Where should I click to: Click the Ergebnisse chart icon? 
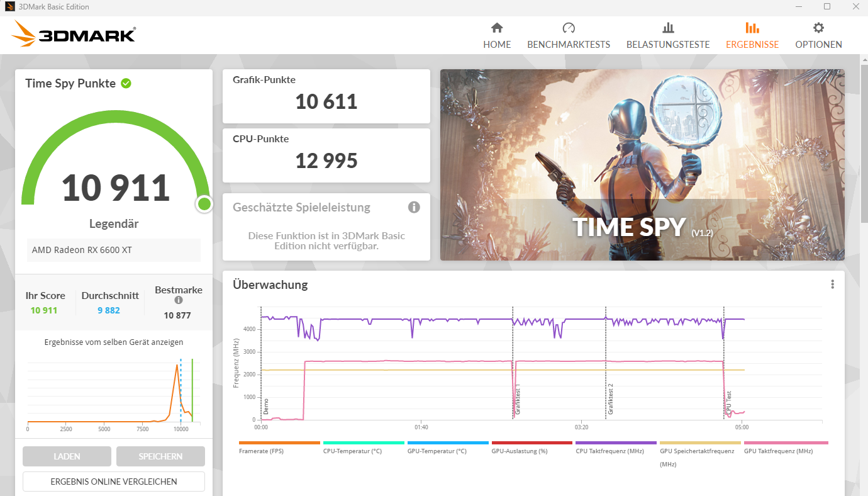click(752, 28)
